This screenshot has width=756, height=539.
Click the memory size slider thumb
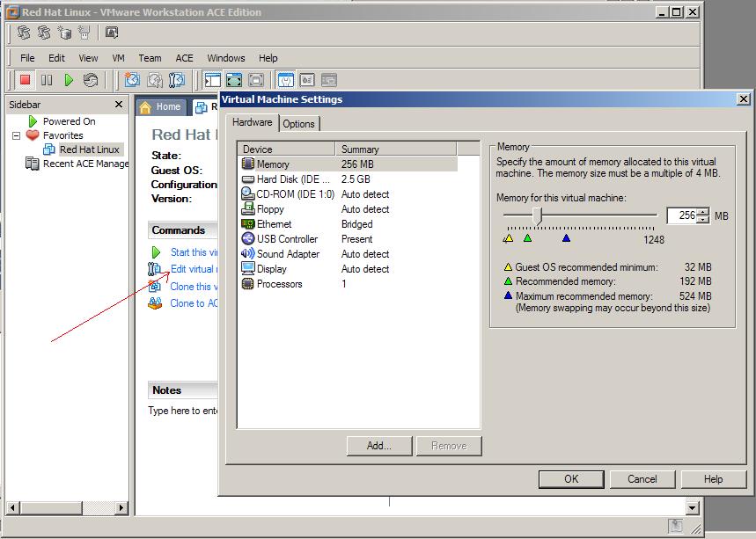click(537, 215)
